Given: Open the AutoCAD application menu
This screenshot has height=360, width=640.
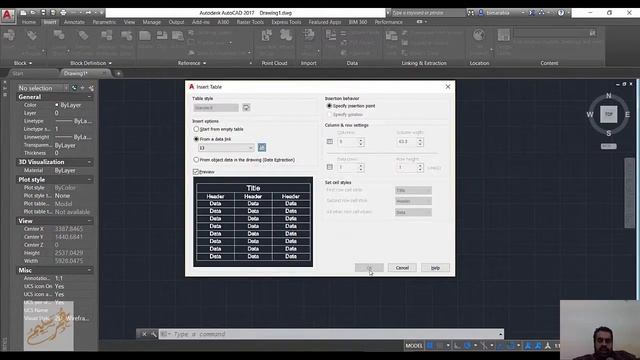Looking at the screenshot, I should pyautogui.click(x=7, y=16).
